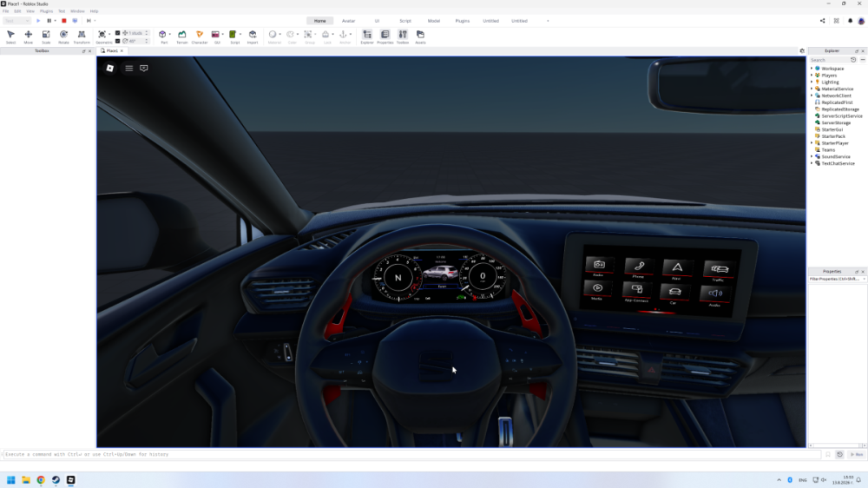Viewport: 868px width, 488px height.
Task: Open the File menu
Action: coord(5,11)
